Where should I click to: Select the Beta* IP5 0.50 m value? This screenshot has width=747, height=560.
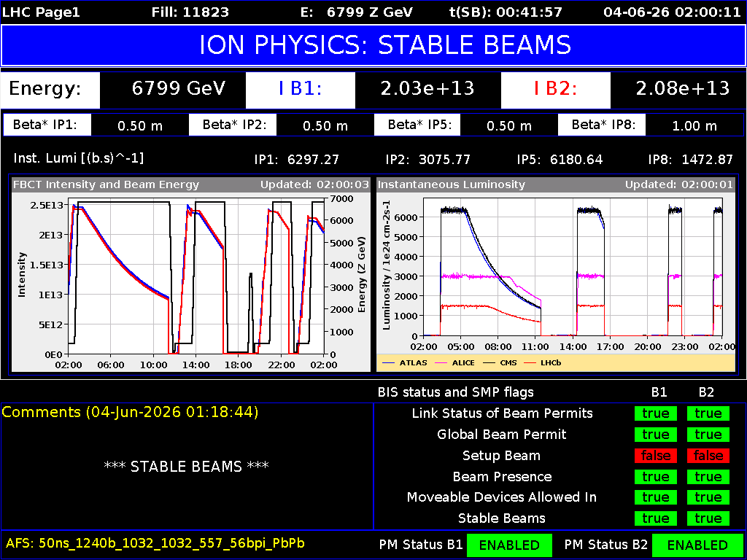tap(508, 126)
